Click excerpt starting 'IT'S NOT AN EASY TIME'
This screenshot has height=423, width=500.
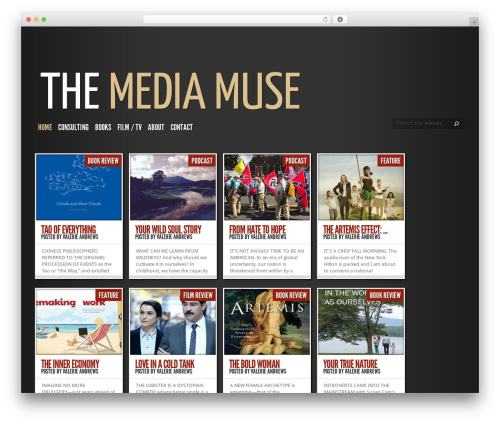(267, 261)
